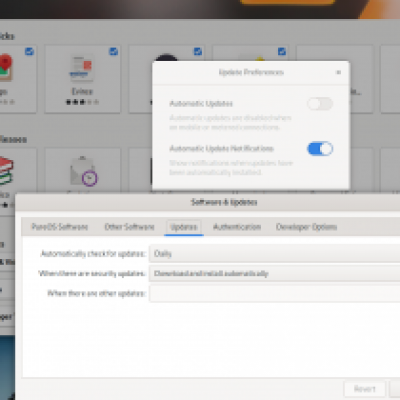Click the Evince star rating
This screenshot has height=400, width=400.
(82, 102)
